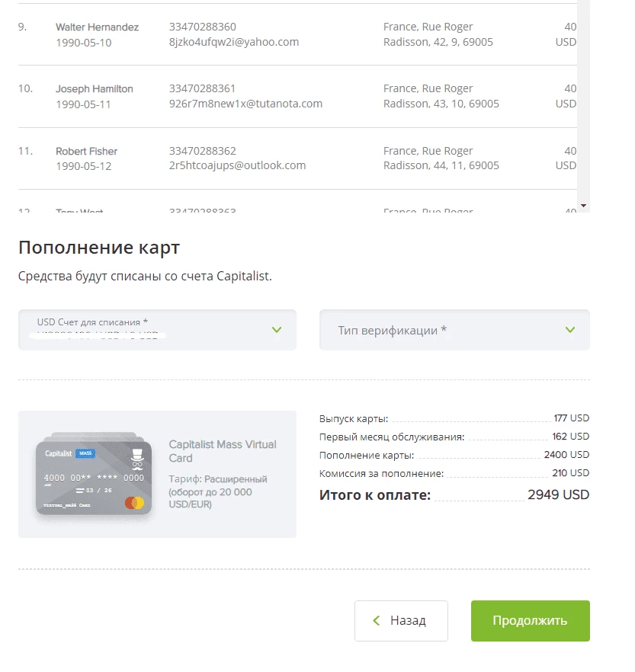This screenshot has width=635, height=672.
Task: Click email 2r5htcoajups@outlook.com
Action: [237, 165]
